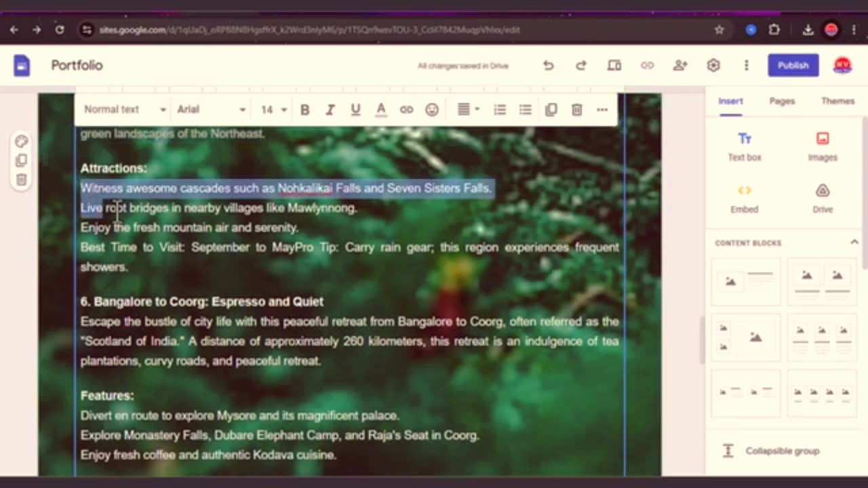
Task: Open the Normal text style dropdown
Action: pos(125,110)
